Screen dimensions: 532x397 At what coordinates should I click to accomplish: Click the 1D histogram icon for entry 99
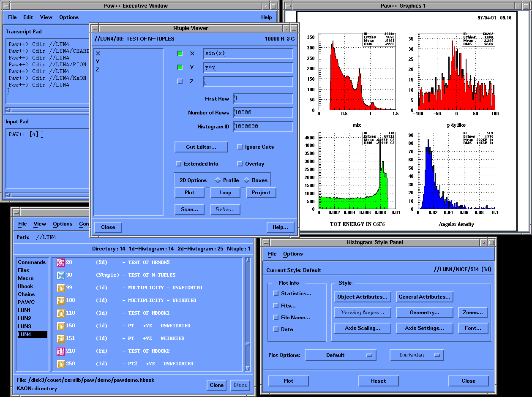point(60,288)
